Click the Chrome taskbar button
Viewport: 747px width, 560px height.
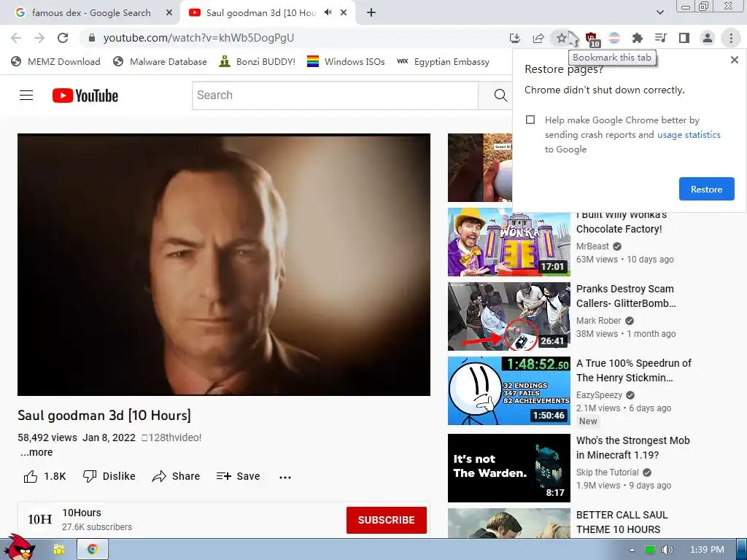click(93, 550)
